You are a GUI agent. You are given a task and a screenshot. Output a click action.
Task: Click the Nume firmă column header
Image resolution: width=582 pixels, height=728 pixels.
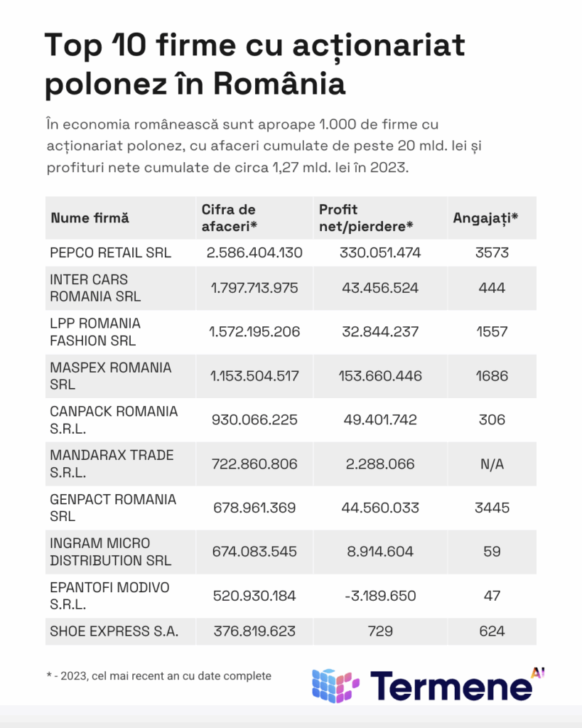click(90, 218)
